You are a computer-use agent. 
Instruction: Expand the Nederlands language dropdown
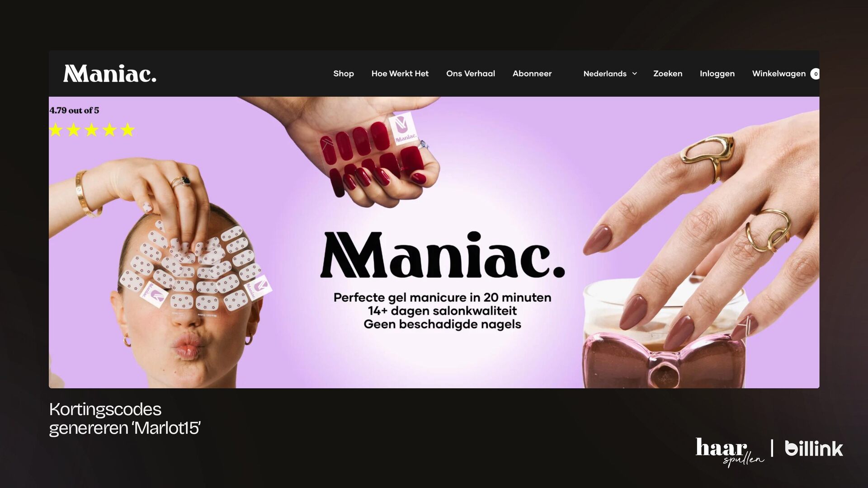(610, 74)
